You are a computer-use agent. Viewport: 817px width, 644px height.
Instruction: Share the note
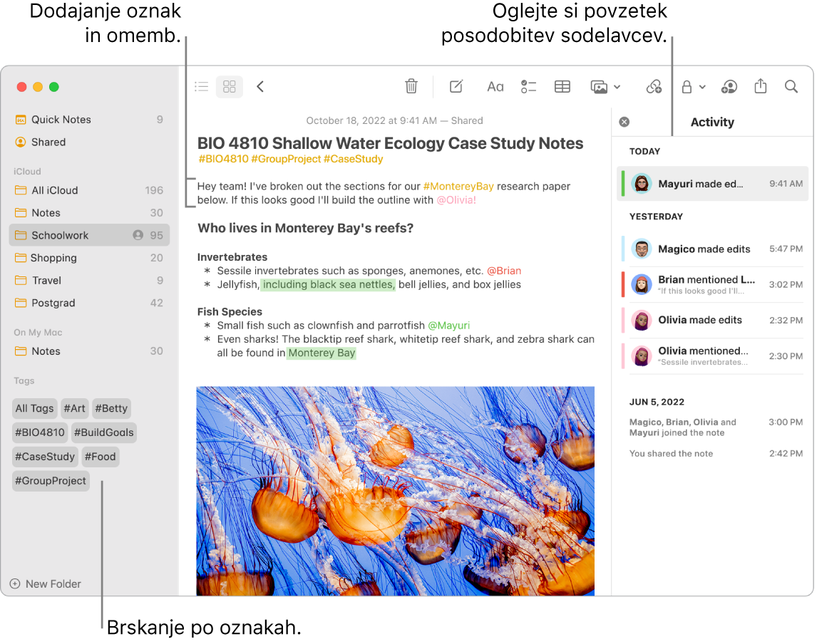click(x=761, y=86)
